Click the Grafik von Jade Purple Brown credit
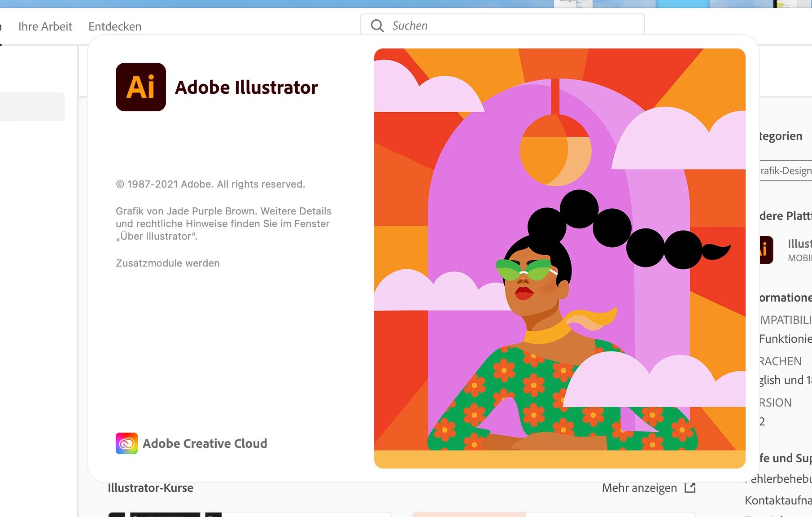 (223, 223)
